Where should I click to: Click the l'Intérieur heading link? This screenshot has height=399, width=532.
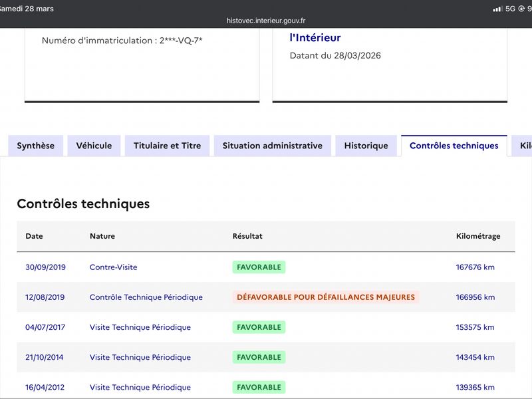click(x=315, y=38)
